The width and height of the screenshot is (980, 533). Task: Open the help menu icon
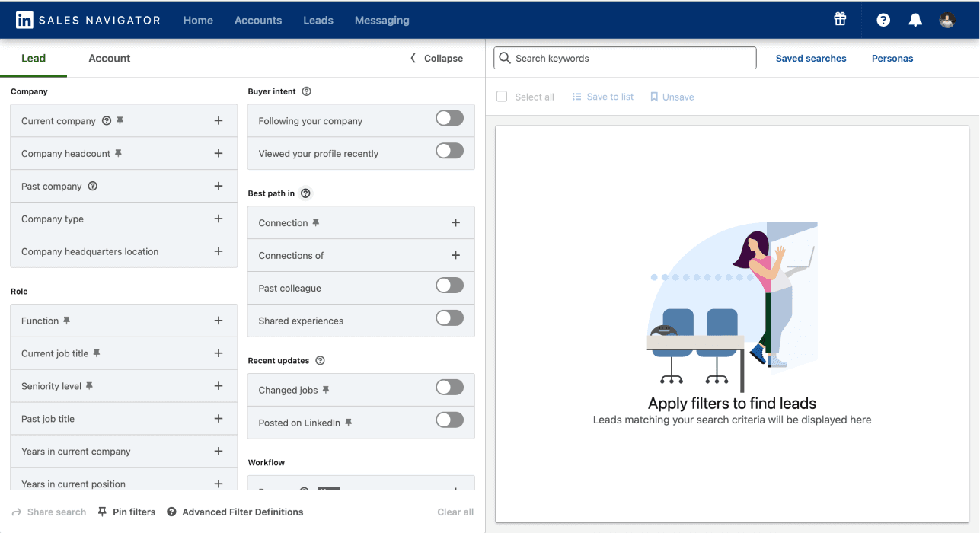(x=883, y=19)
